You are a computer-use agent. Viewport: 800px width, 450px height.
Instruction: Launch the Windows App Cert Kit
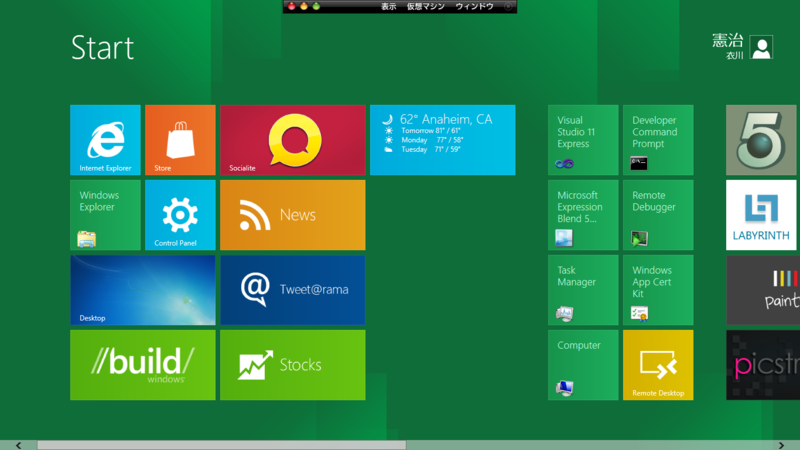658,290
